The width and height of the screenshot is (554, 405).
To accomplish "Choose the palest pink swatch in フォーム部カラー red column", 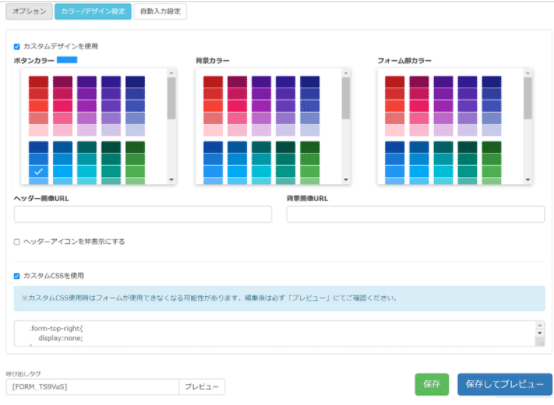I will (395, 130).
